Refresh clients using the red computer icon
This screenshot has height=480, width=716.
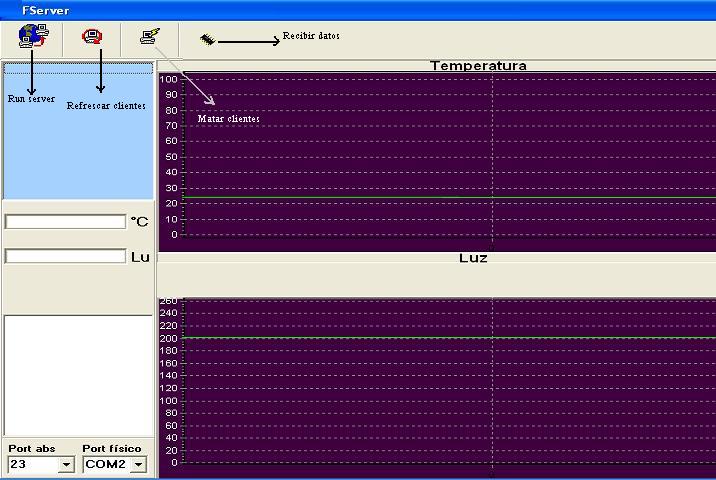tap(92, 37)
